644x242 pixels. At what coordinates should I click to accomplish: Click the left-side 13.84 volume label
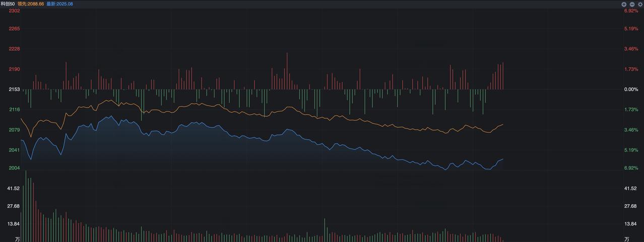(13, 224)
